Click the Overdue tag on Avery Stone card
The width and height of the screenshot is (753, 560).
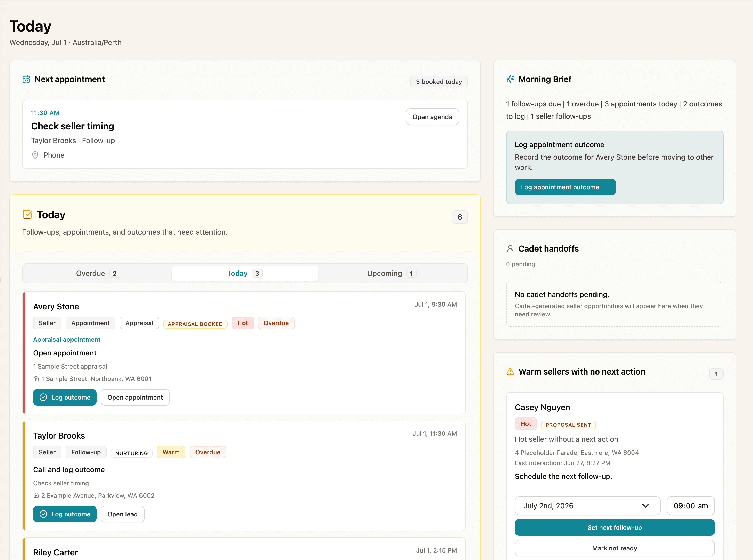276,323
